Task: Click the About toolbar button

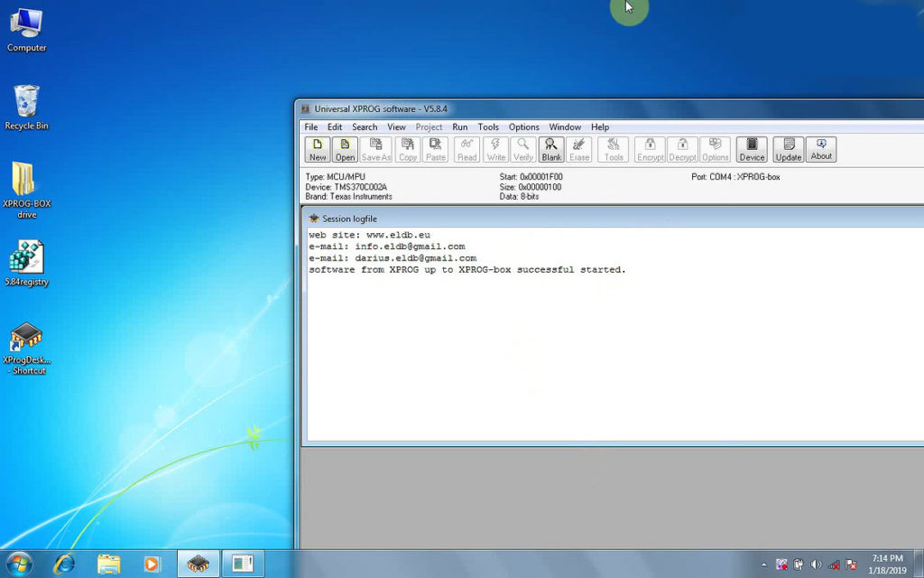Action: point(821,150)
